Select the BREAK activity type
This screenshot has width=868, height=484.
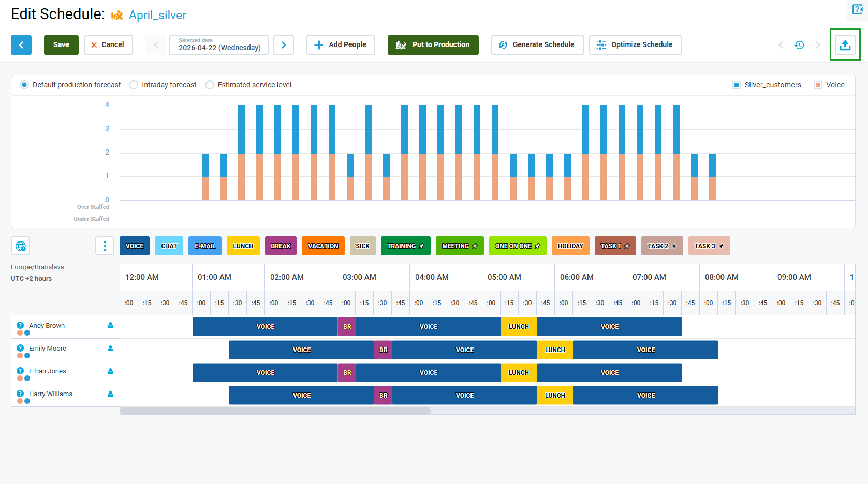point(281,246)
